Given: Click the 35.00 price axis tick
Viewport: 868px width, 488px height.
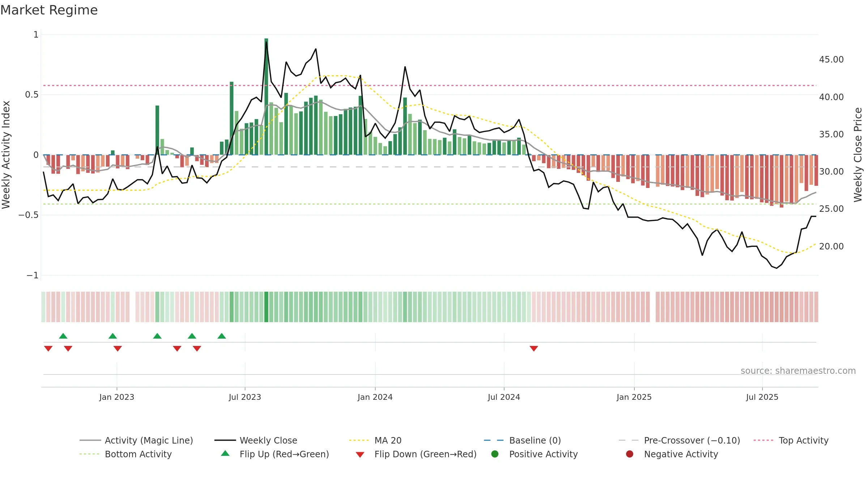Looking at the screenshot, I should tap(831, 134).
